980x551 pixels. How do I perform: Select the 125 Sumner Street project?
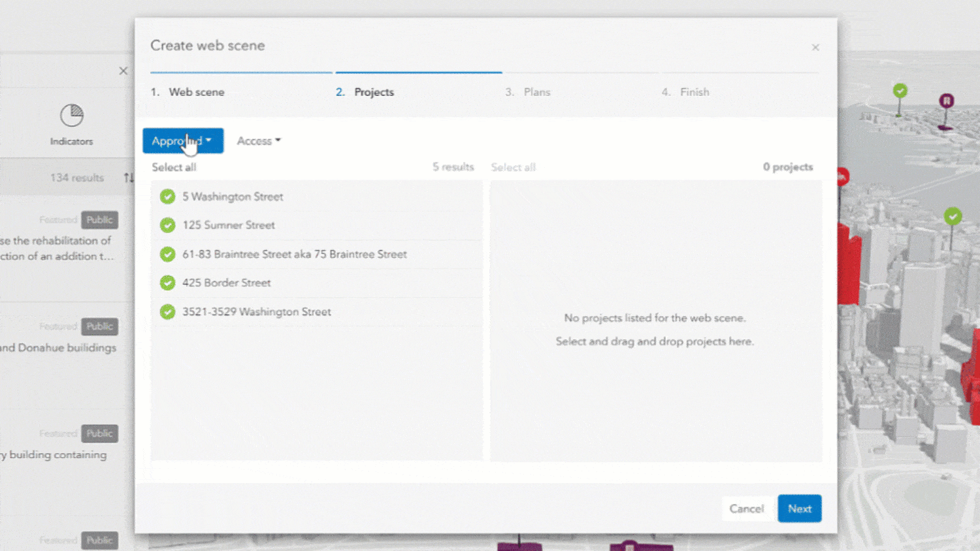318,225
